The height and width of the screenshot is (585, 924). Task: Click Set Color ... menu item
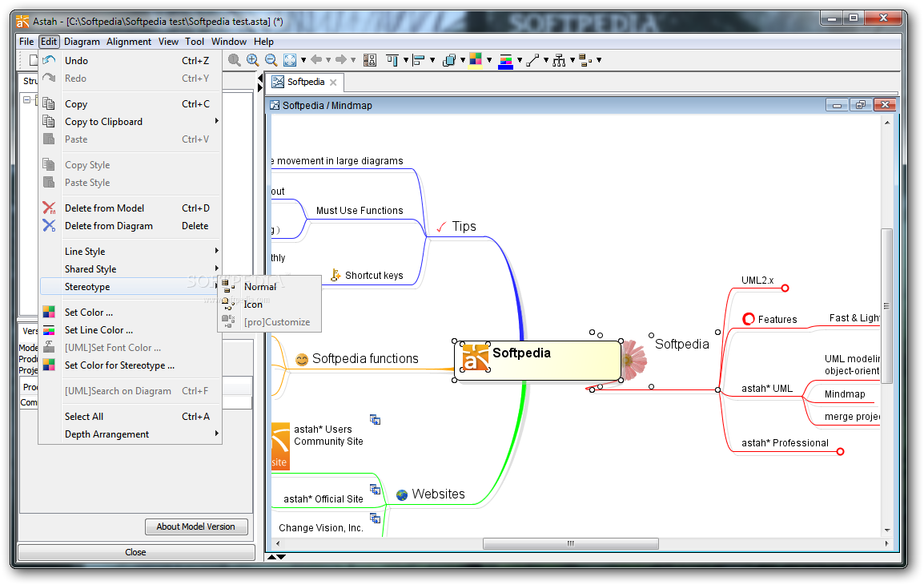coord(131,313)
